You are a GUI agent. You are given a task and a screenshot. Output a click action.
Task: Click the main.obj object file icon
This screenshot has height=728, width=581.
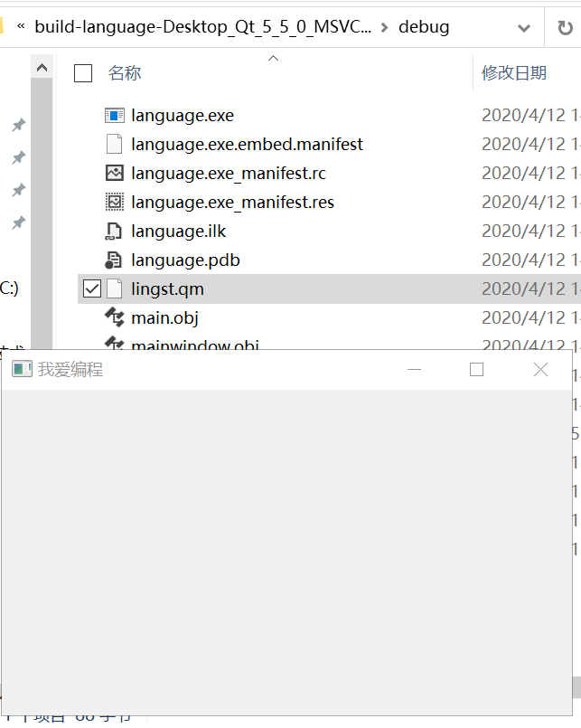point(115,317)
